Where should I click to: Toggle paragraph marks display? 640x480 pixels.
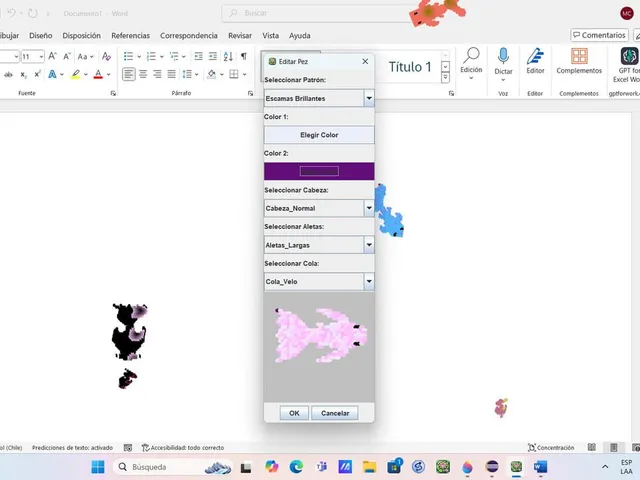point(244,56)
